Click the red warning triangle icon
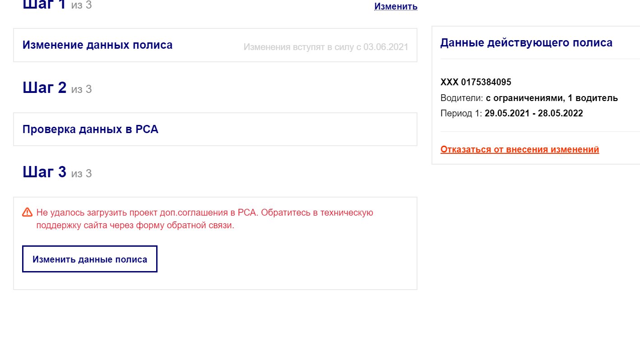The width and height of the screenshot is (640, 364). tap(27, 212)
